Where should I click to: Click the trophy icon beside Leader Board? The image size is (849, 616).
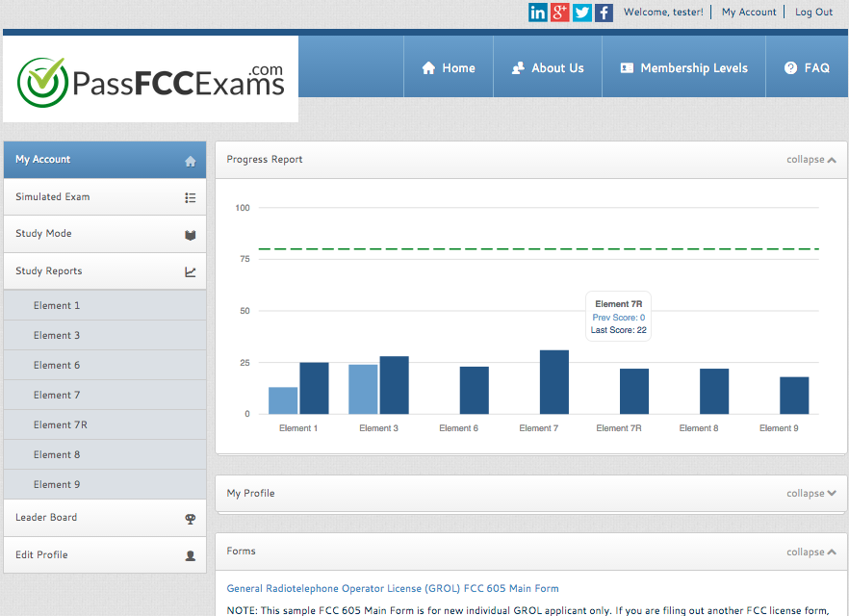[190, 519]
